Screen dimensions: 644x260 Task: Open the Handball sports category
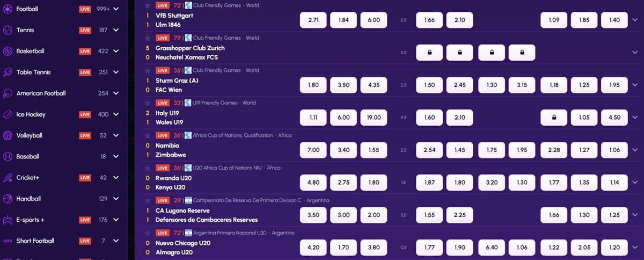(28, 199)
